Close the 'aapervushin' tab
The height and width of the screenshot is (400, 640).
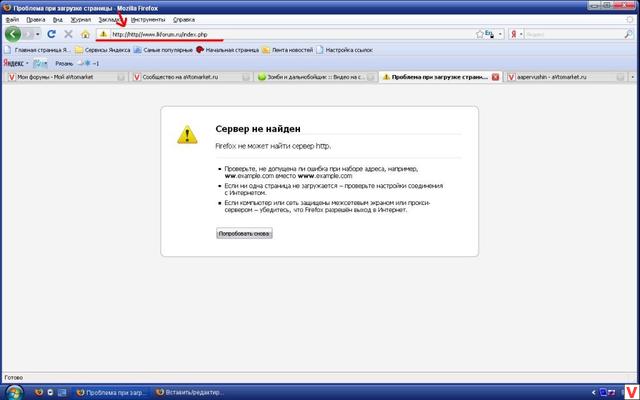(620, 77)
